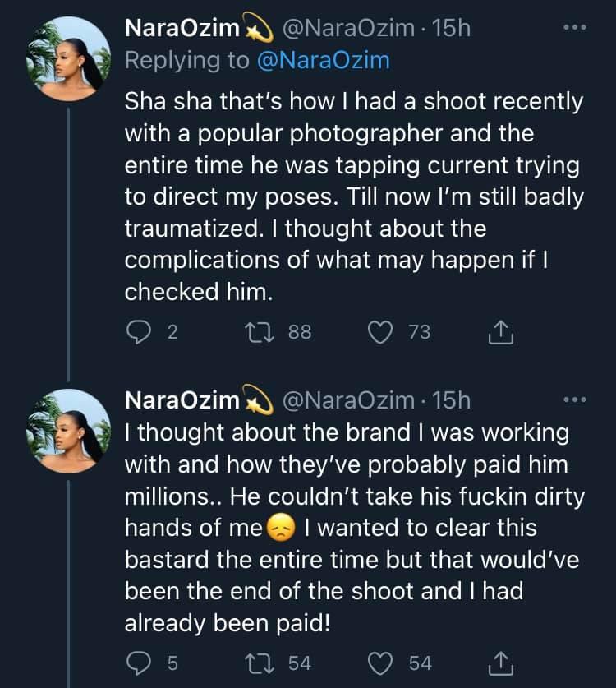616x688 pixels.
Task: Open the second tweet text about the brand
Action: tap(353, 526)
